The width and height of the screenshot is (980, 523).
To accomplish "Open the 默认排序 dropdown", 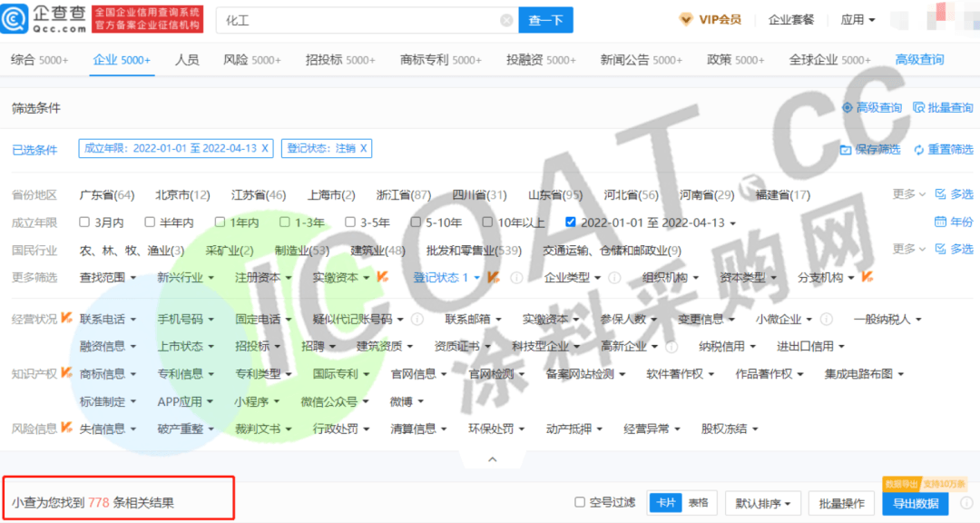I will pyautogui.click(x=763, y=503).
